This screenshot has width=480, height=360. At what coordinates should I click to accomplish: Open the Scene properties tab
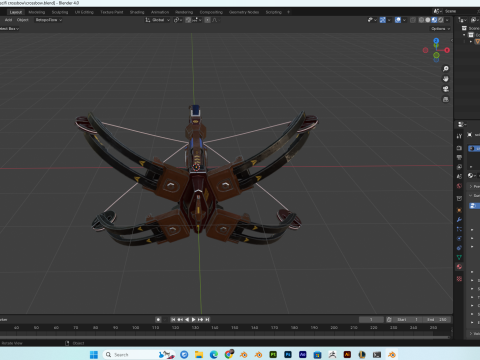pos(459,176)
